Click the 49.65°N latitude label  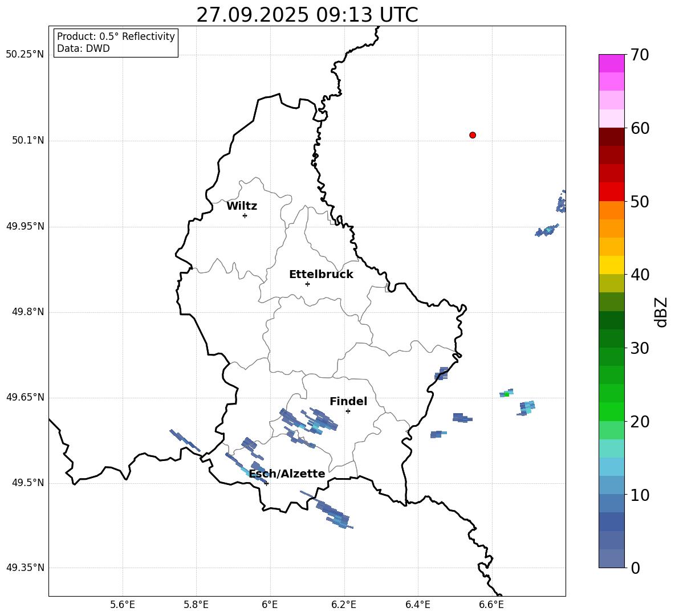pyautogui.click(x=25, y=397)
